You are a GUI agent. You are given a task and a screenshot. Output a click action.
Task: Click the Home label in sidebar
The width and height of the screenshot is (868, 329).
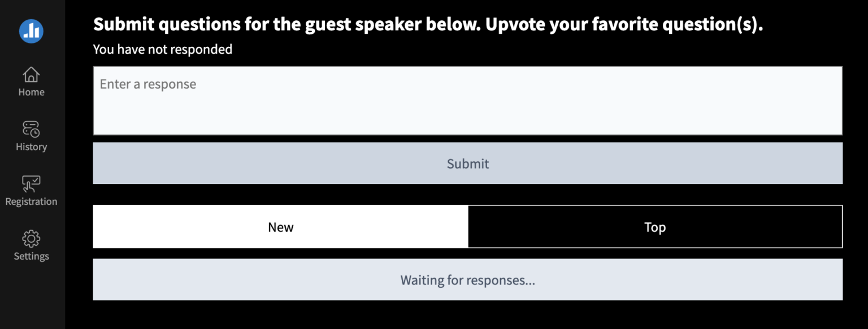pos(31,92)
